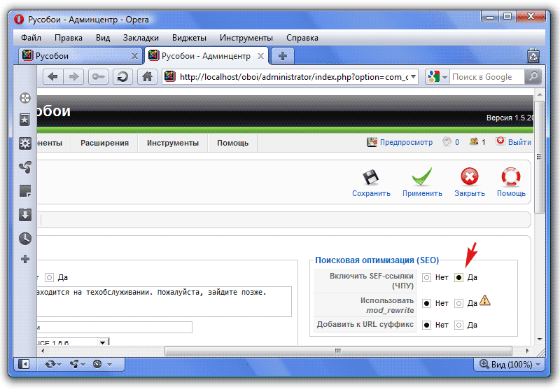Click the browser reload button

click(122, 77)
